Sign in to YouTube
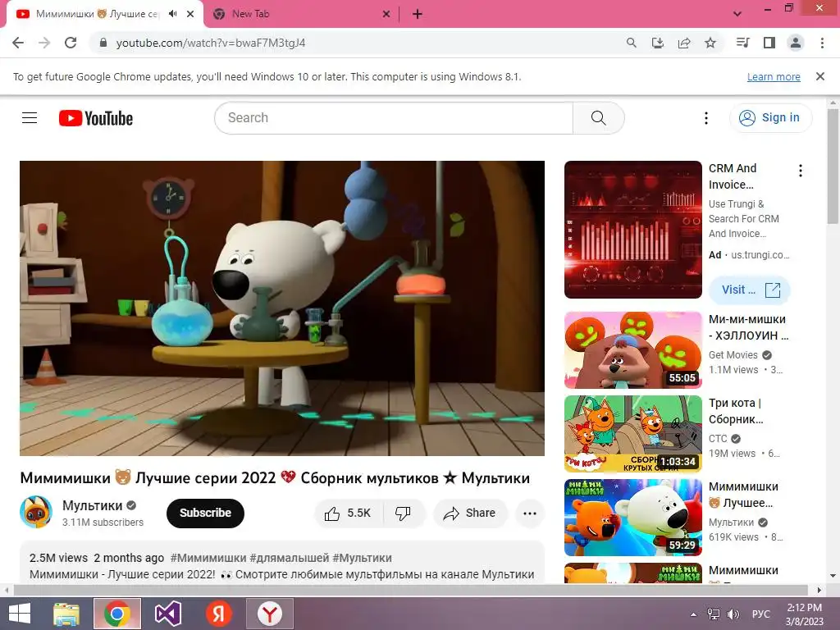 point(770,118)
